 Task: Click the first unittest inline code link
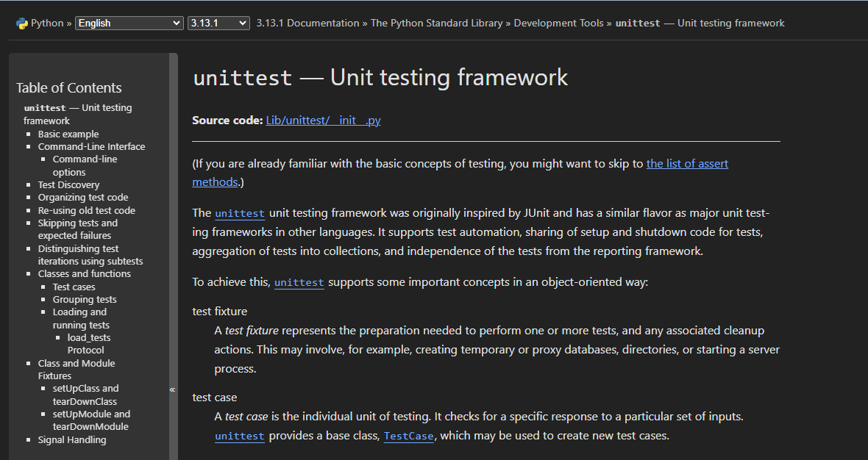240,213
